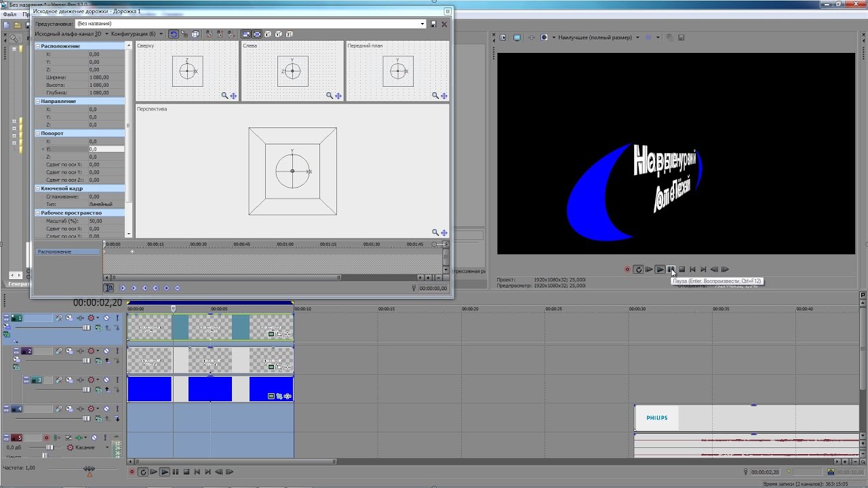Open the Файл menu
This screenshot has width=868, height=488.
(9, 14)
